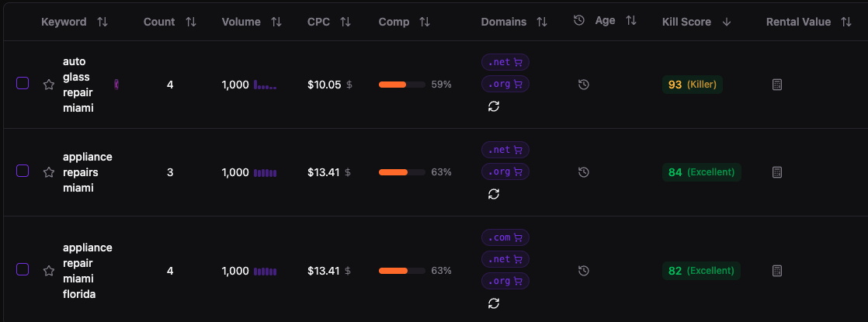Open rental calculator for appliance repairs miami
868x322 pixels.
777,172
